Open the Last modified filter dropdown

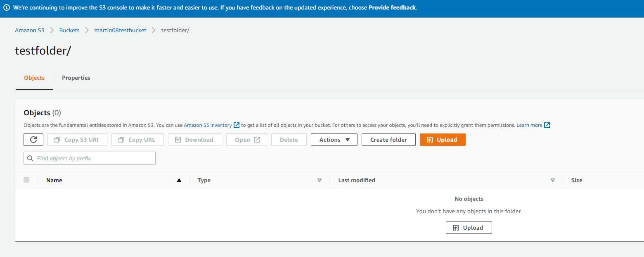tap(553, 180)
